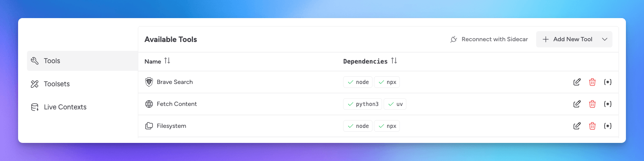Viewport: 644px width, 161px height.
Task: Click the Filesystem folder icon
Action: coord(149,126)
